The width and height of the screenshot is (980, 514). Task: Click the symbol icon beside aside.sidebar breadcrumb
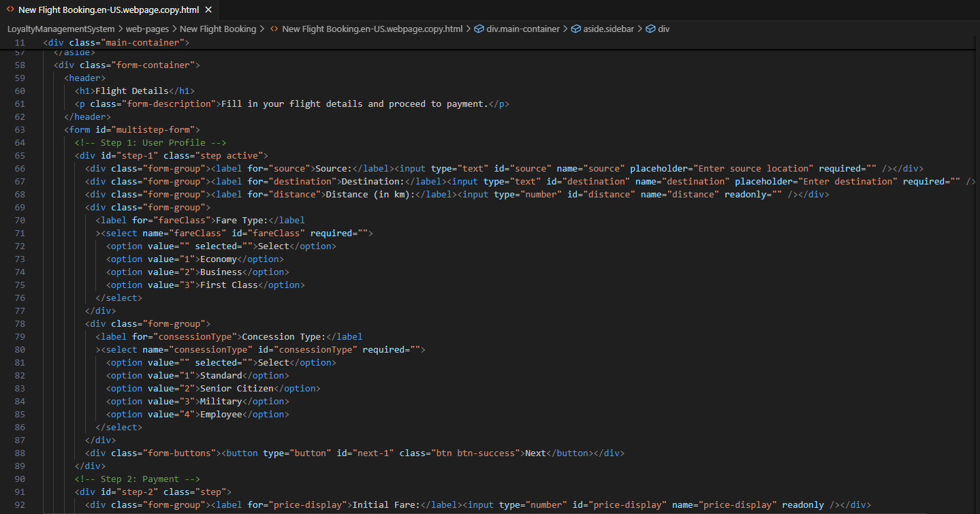coord(576,29)
